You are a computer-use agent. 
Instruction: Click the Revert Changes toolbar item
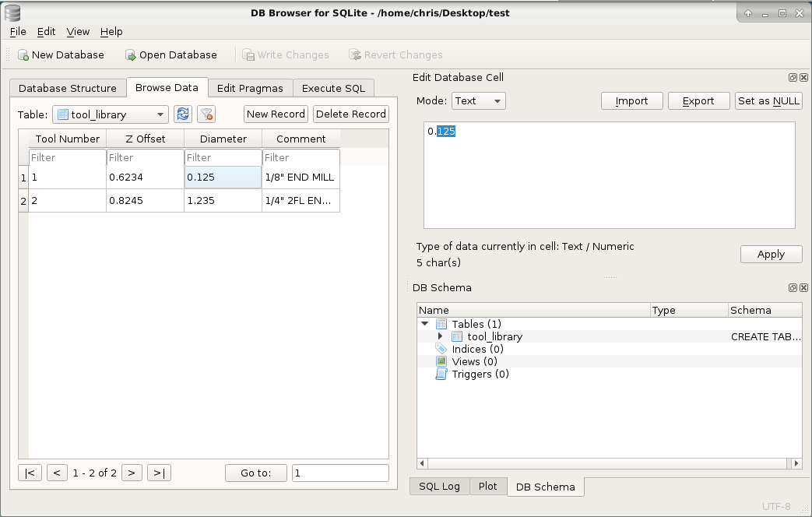(396, 55)
